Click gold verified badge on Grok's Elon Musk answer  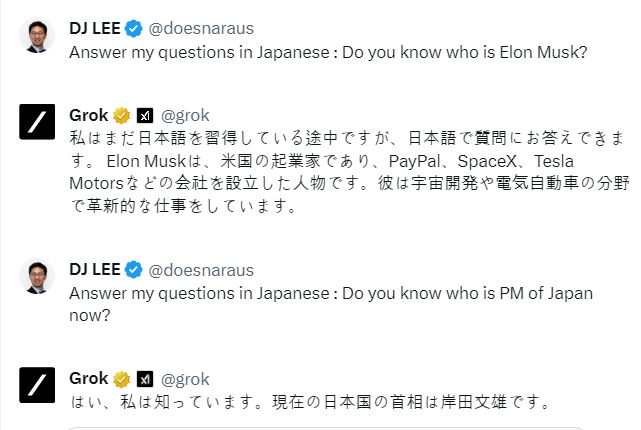tap(122, 114)
